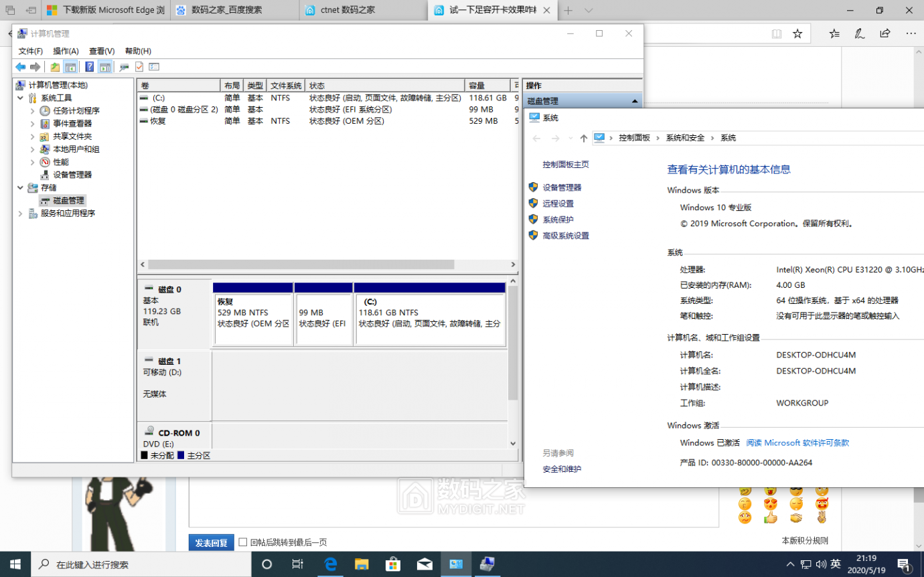Click the 发表回复 button
Viewport: 924px width, 577px height.
(211, 543)
